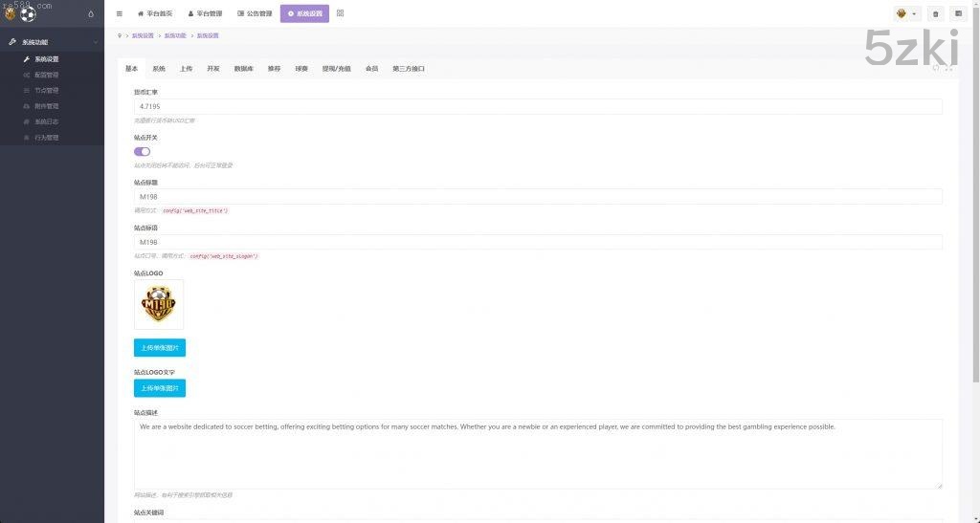Click the soccer ball logo in sidebar header

point(28,13)
